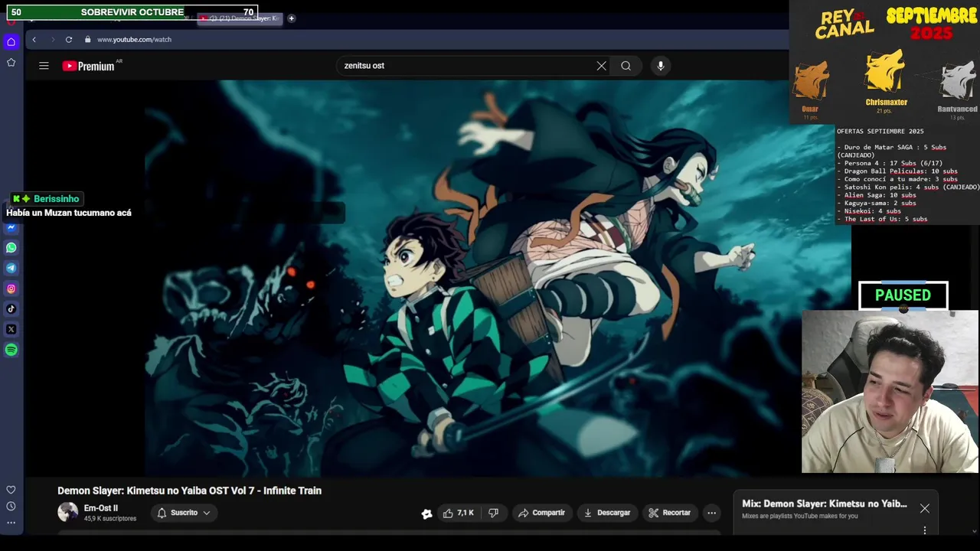Start voice search with microphone icon
Viewport: 980px width, 551px height.
[661, 66]
